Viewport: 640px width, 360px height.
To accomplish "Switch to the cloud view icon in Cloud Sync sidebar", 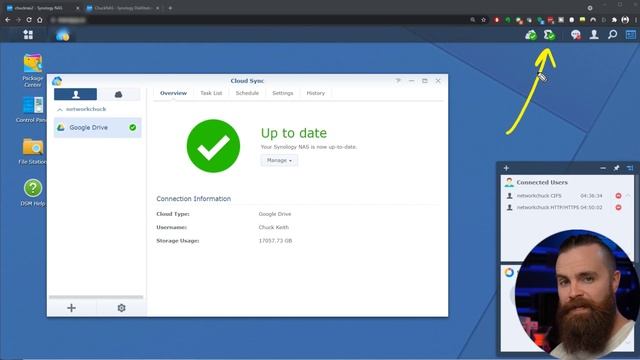I will click(118, 94).
